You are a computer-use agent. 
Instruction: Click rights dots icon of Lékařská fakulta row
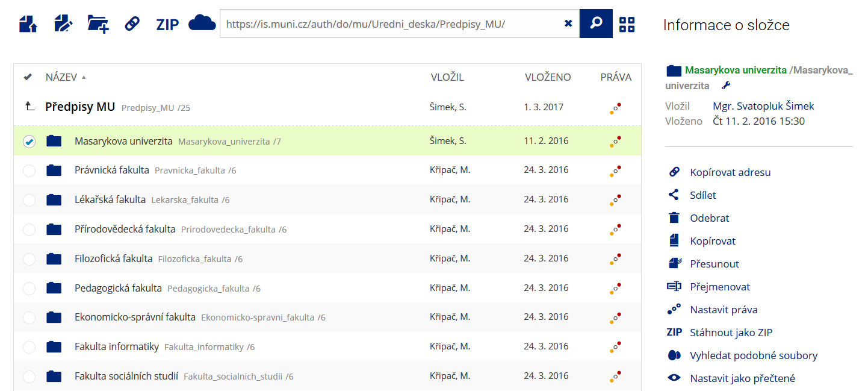pyautogui.click(x=615, y=201)
